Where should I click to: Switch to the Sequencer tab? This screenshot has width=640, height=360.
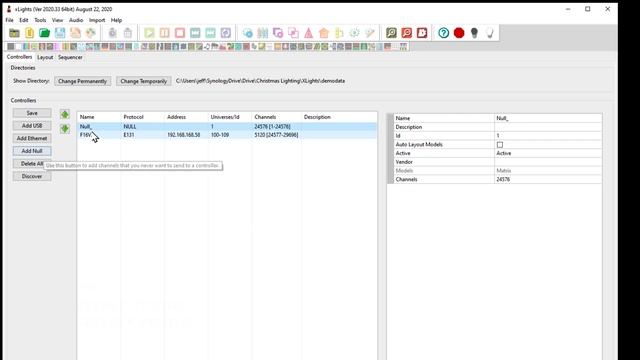(70, 57)
